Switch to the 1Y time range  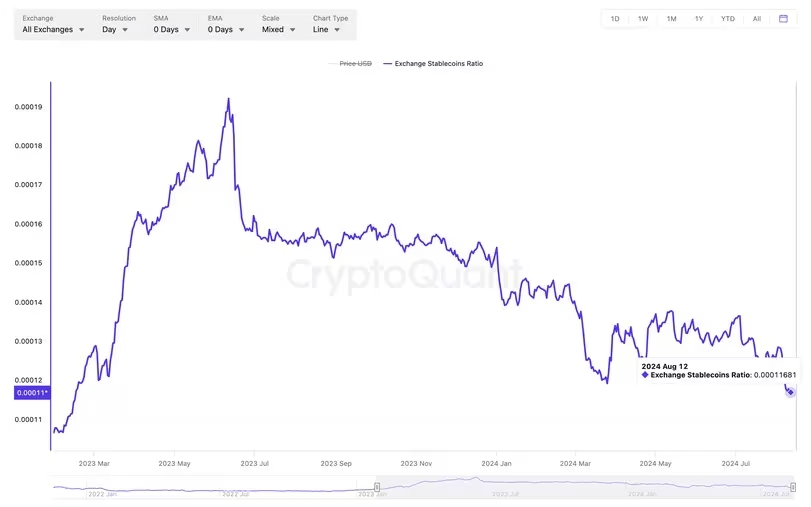[x=699, y=19]
